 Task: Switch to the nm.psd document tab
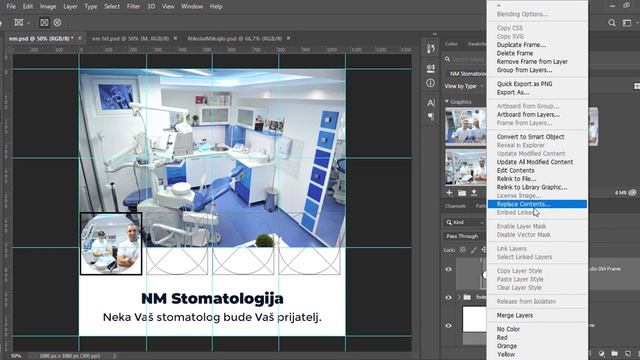coord(41,38)
